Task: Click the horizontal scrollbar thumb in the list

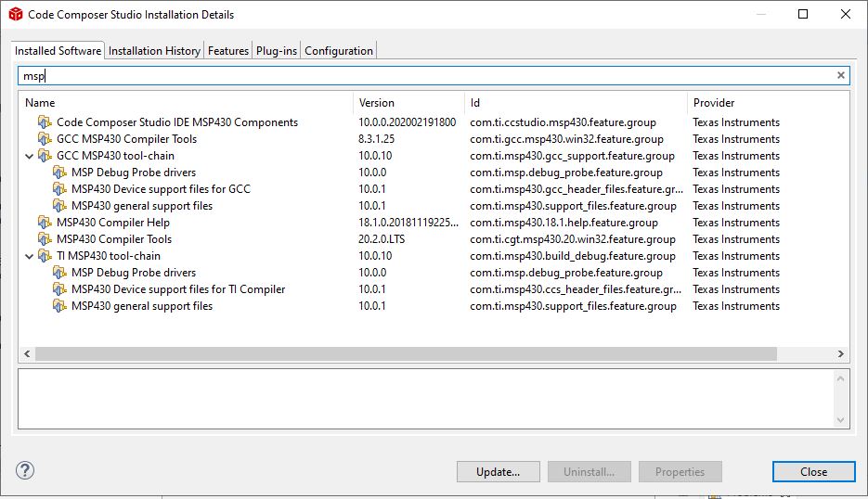Action: coord(406,353)
